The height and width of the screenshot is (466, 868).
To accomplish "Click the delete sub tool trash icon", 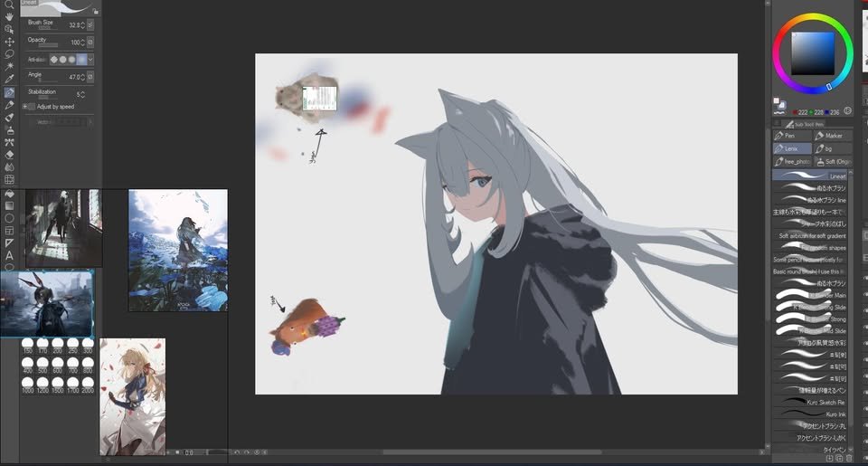I will 849,459.
